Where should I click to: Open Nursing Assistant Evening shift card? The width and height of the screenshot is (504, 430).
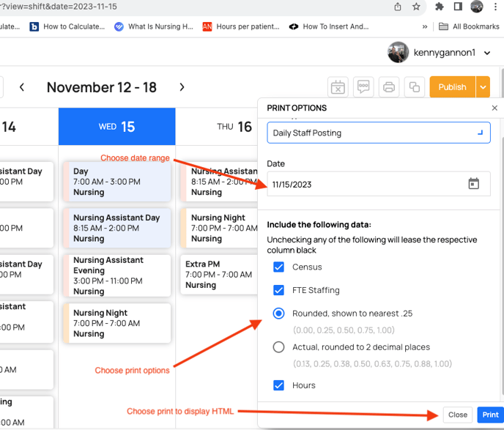117,275
